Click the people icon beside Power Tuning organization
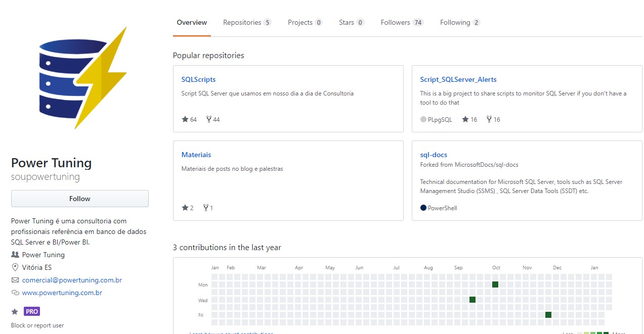 click(15, 254)
